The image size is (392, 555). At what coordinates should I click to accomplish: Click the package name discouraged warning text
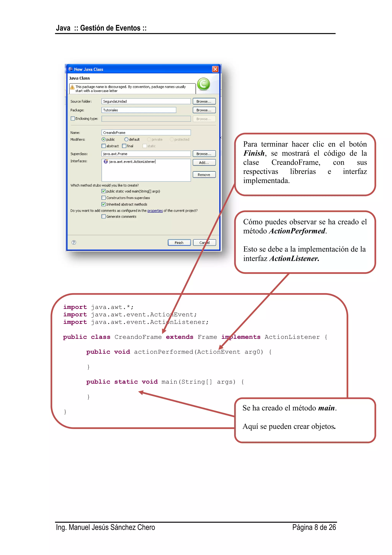(x=131, y=89)
